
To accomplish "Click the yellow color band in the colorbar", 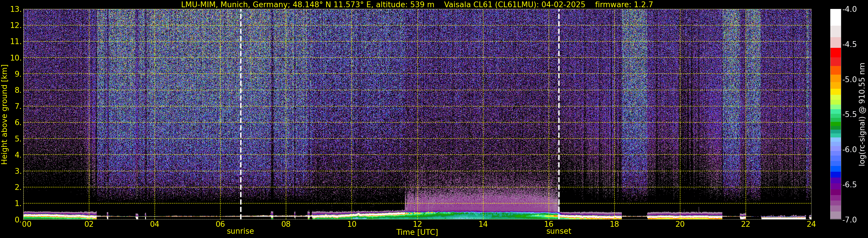I will (836, 91).
